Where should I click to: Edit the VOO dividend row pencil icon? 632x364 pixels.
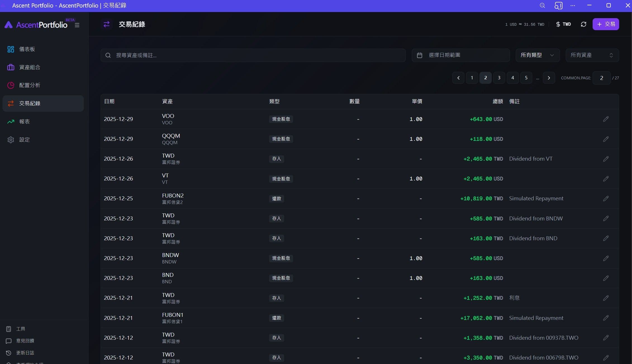[606, 119]
